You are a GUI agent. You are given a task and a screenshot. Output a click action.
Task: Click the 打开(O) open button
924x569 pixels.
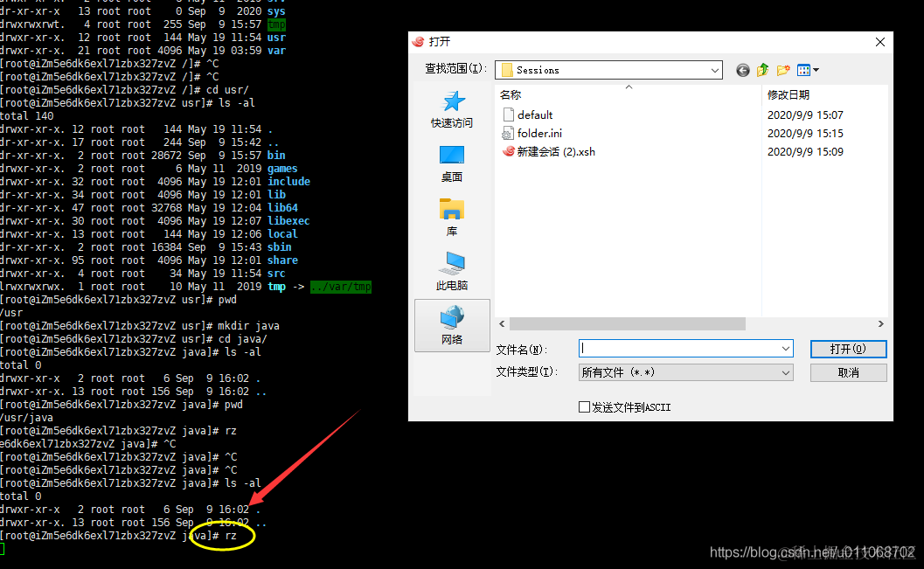click(x=848, y=349)
